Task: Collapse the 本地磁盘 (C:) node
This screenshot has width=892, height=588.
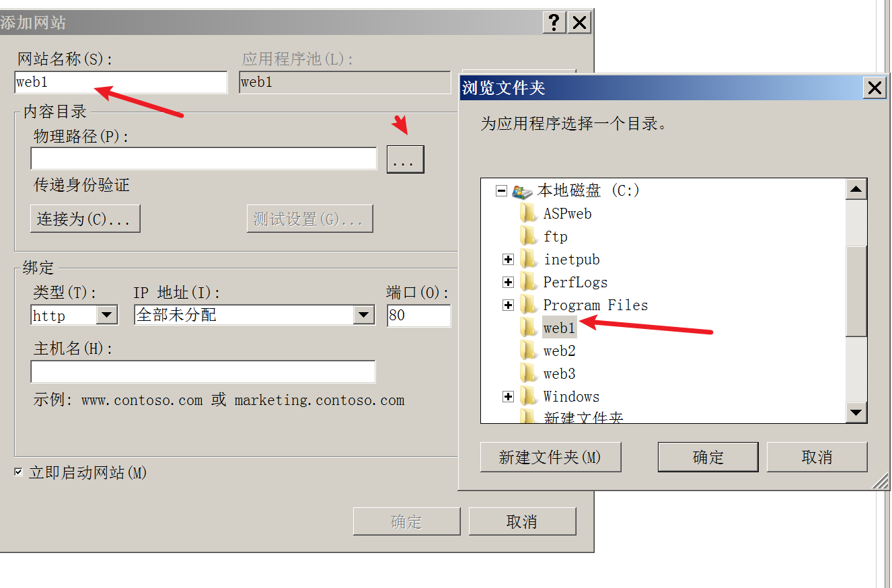Action: pyautogui.click(x=500, y=191)
